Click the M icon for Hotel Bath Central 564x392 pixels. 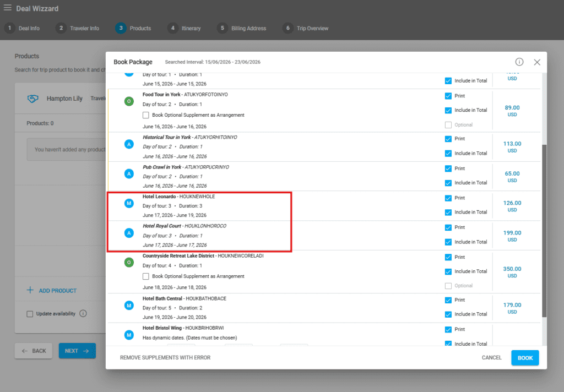pos(129,305)
